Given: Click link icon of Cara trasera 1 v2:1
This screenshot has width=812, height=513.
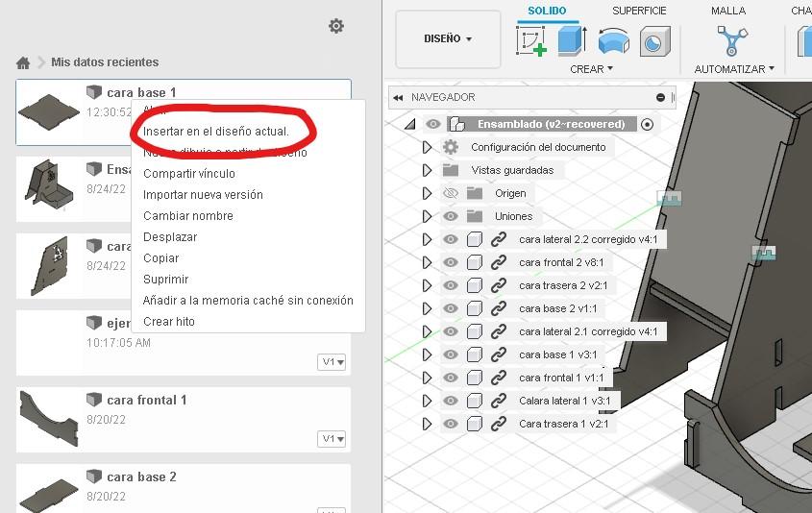Looking at the screenshot, I should 498,424.
